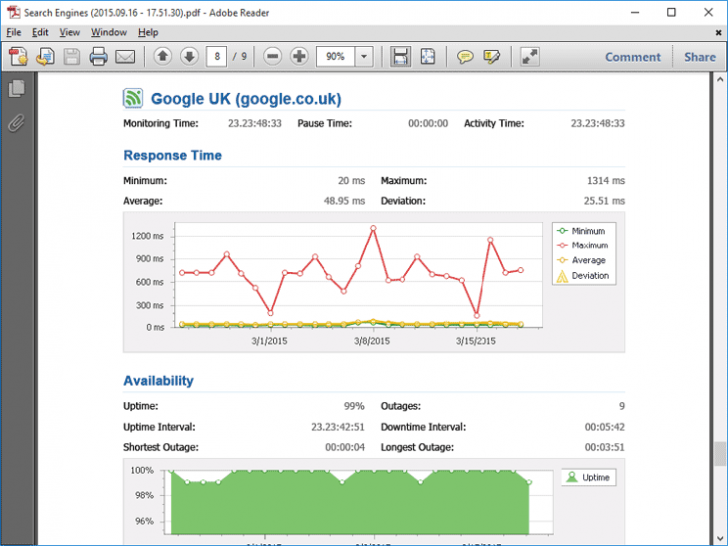Click the Uptime legend entry
Screen dimensions: 728x546
pyautogui.click(x=589, y=477)
